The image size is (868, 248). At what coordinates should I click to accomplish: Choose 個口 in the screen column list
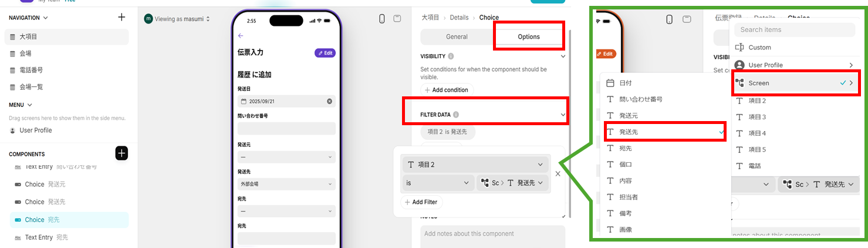(666, 165)
